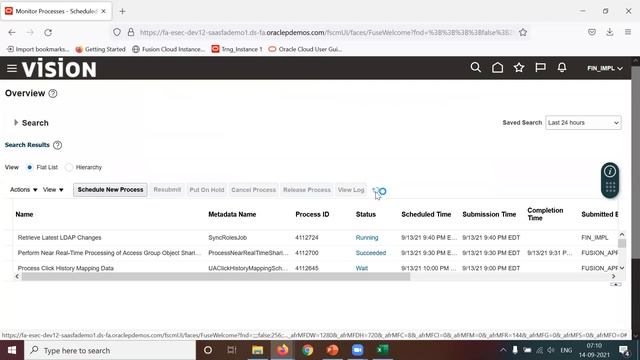Bookmark this page with the star icon

pos(523,32)
